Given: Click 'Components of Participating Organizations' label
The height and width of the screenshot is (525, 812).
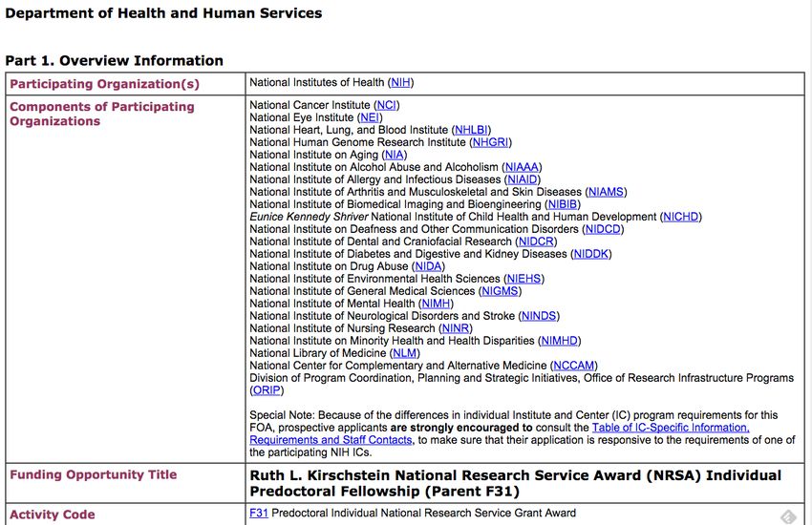Looking at the screenshot, I should point(102,114).
